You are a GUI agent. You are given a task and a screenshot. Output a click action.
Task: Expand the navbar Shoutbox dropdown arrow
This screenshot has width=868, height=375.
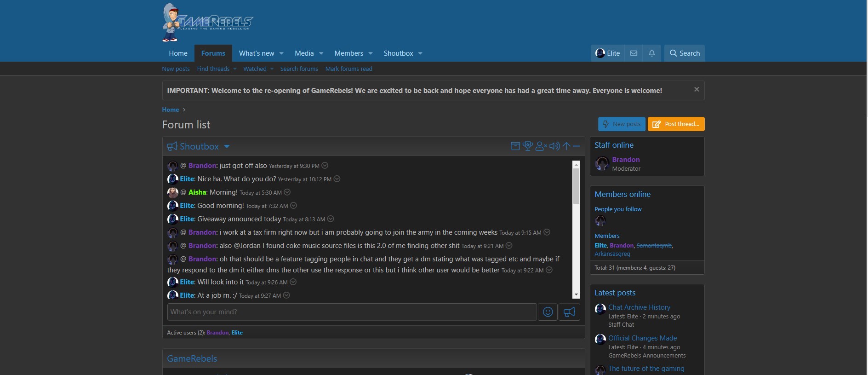point(420,53)
